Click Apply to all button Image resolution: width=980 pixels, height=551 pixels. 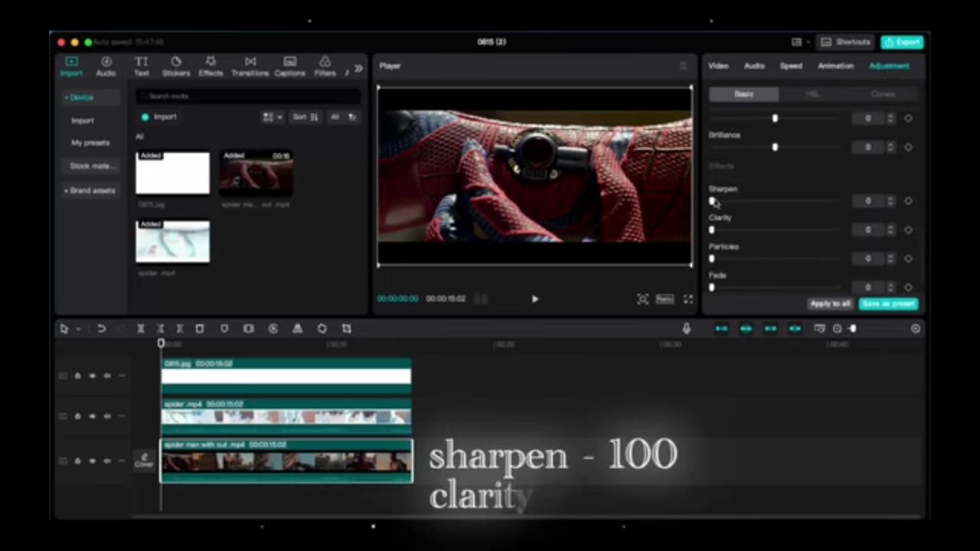831,304
